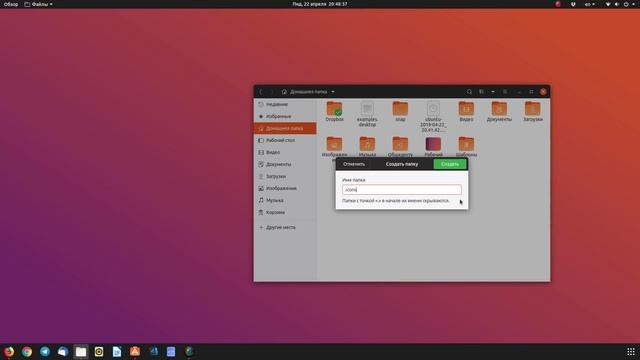Viewport: 640px width, 360px height.
Task: Open the system menu with network and volume icons
Action: click(621, 4)
